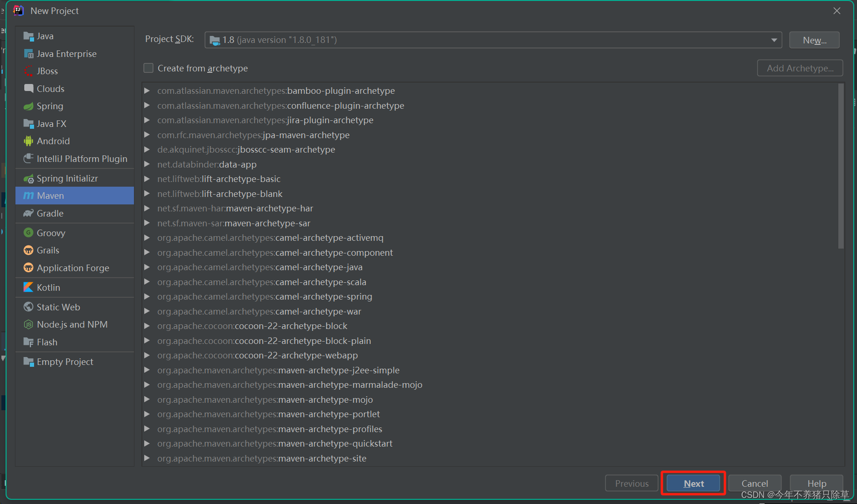857x504 pixels.
Task: Select the Grails icon
Action: pyautogui.click(x=28, y=251)
